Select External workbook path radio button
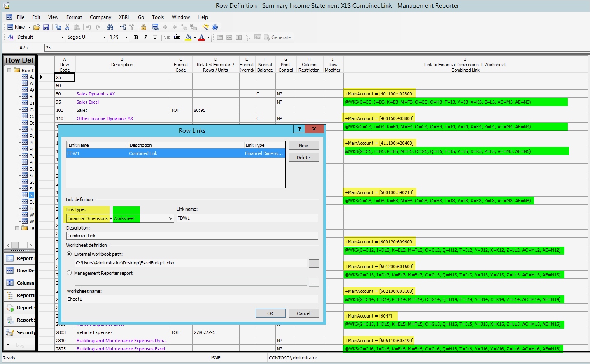 (x=69, y=254)
